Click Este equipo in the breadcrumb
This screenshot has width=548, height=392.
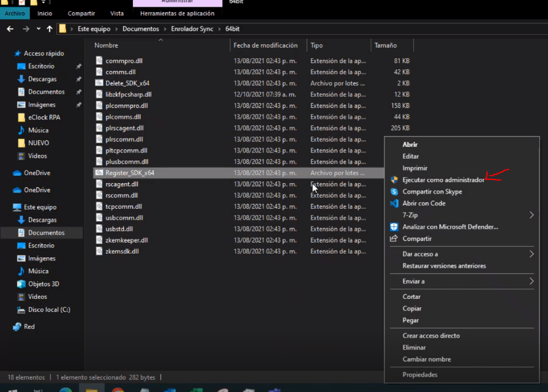[94, 29]
